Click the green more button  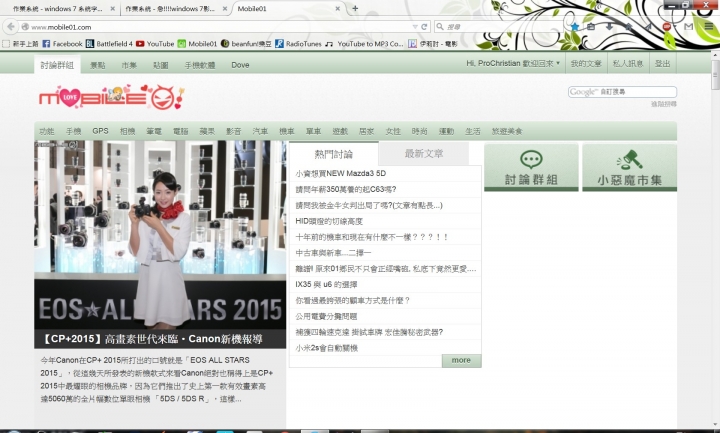click(x=461, y=360)
